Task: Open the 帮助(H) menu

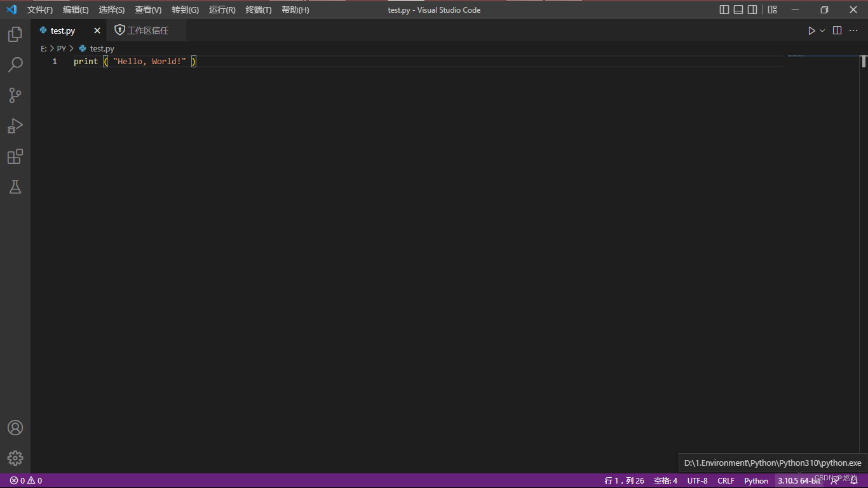Action: coord(295,10)
